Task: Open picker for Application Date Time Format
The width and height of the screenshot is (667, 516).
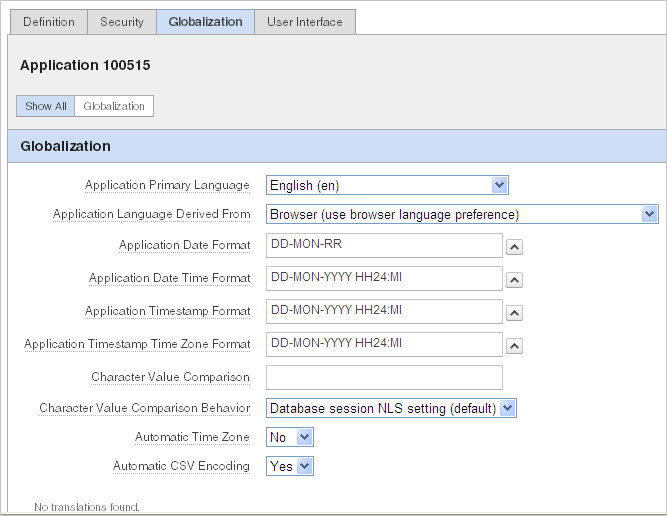Action: tap(514, 280)
